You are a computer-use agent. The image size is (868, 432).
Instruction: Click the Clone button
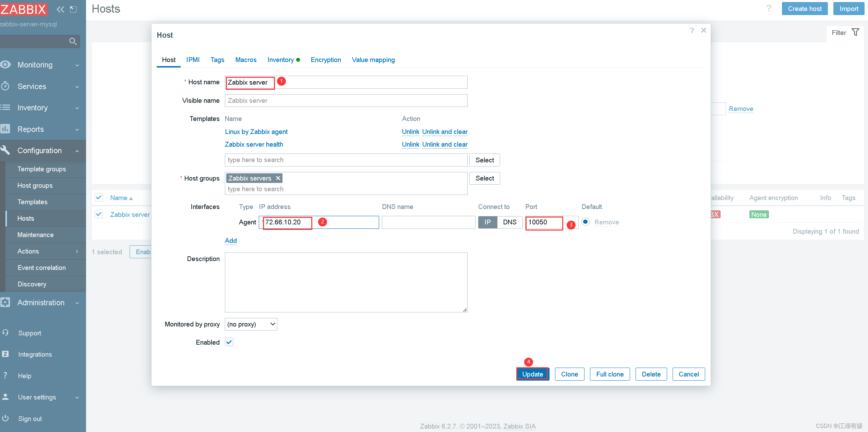(x=569, y=374)
